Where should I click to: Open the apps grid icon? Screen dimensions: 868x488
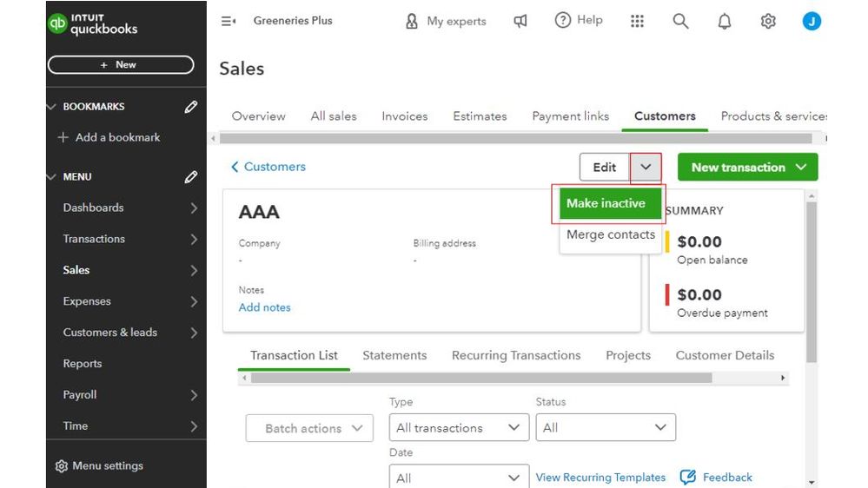637,21
